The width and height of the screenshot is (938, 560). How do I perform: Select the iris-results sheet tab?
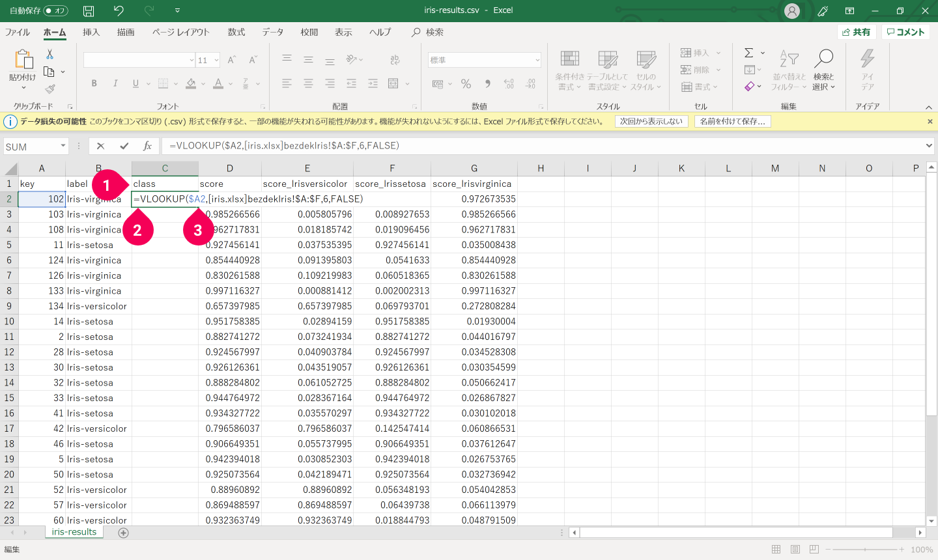74,532
